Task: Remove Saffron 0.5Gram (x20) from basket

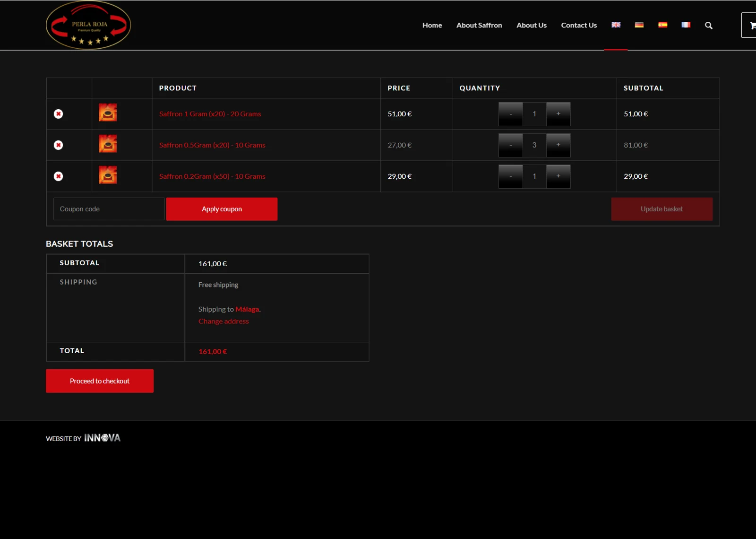Action: [x=58, y=145]
